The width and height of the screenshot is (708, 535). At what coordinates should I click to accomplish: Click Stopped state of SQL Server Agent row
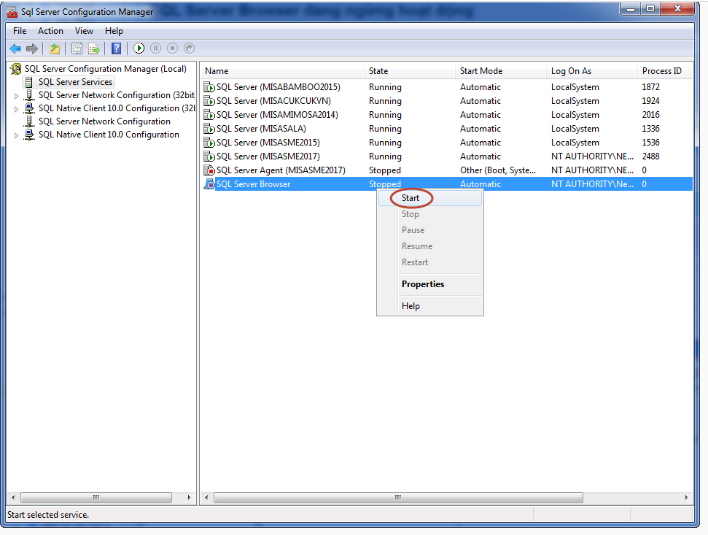pos(385,170)
